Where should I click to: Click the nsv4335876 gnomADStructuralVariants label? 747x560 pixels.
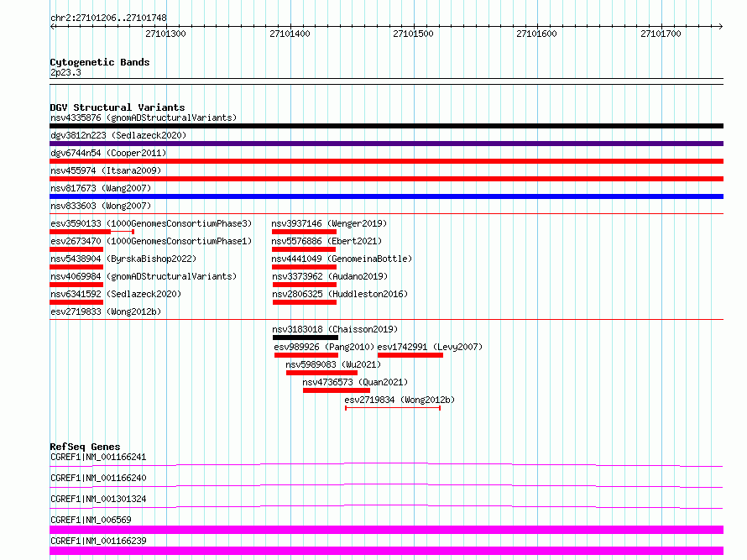144,118
